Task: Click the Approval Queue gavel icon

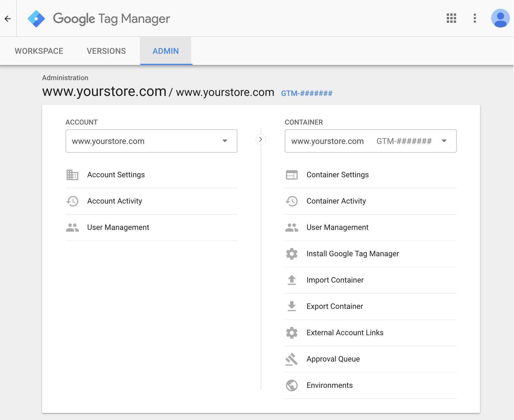Action: (292, 359)
